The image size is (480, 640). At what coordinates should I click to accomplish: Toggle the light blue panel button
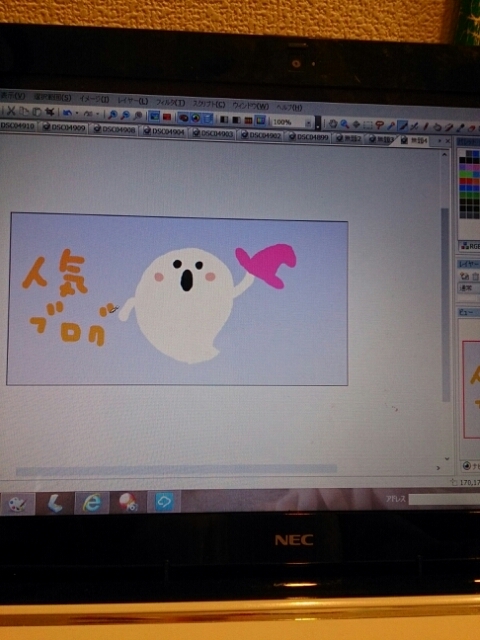208,118
